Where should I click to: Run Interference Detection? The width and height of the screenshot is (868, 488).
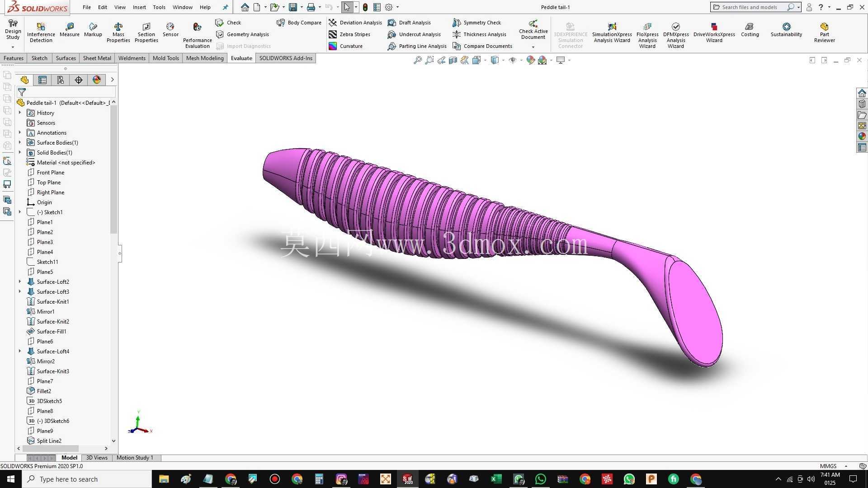pos(41,33)
